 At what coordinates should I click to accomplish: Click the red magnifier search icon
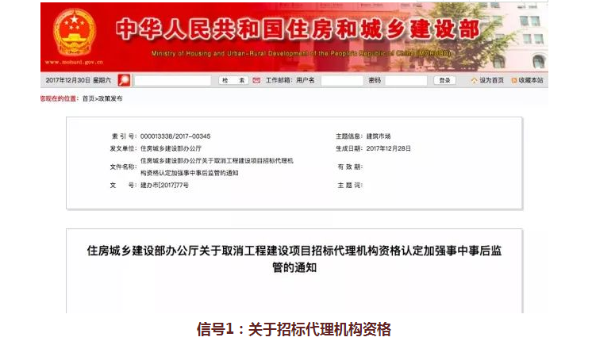tap(125, 80)
